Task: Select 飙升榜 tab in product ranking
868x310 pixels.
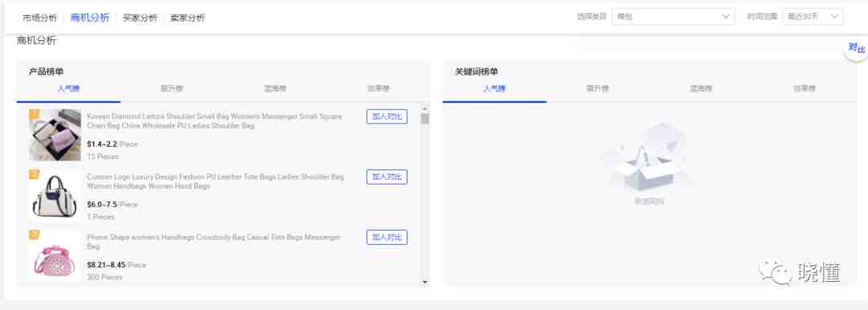Action: [172, 88]
